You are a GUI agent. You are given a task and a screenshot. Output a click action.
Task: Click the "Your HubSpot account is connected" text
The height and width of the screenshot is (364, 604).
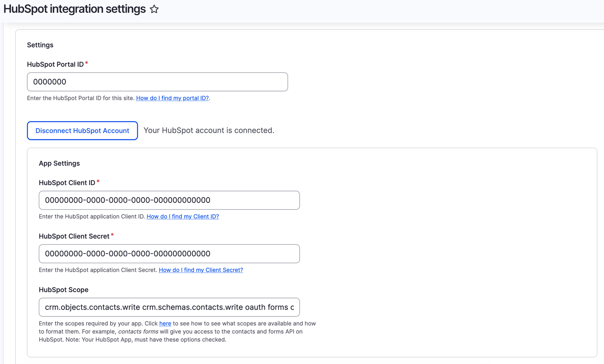coord(209,130)
